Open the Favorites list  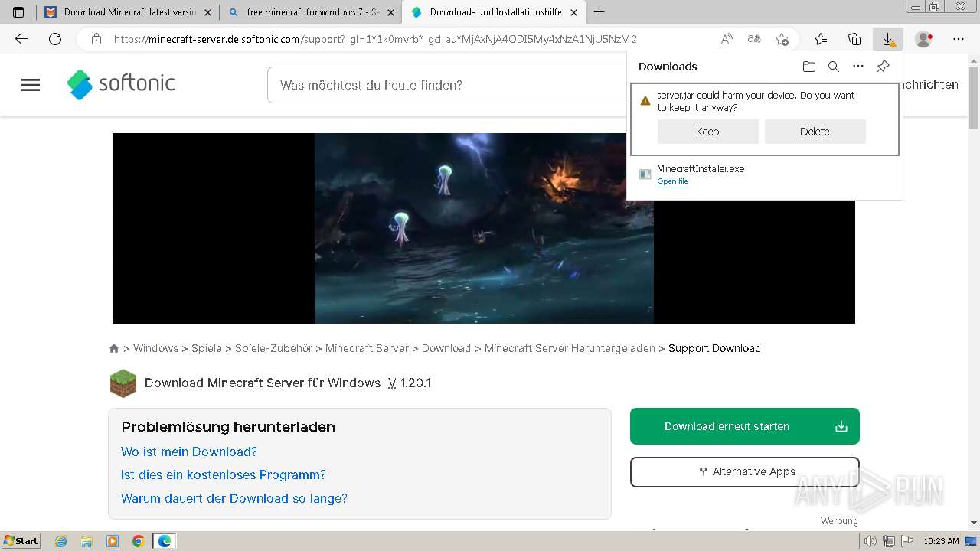click(x=821, y=39)
